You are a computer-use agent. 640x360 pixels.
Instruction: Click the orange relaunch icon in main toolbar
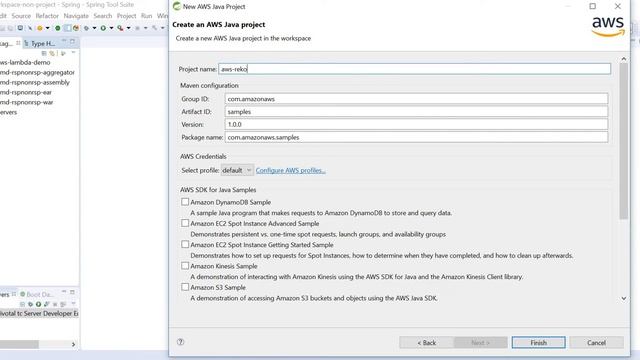pyautogui.click(x=76, y=28)
